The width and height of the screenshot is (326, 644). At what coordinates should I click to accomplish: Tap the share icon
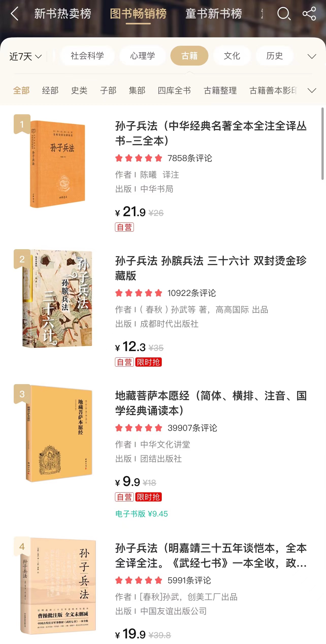(x=309, y=13)
